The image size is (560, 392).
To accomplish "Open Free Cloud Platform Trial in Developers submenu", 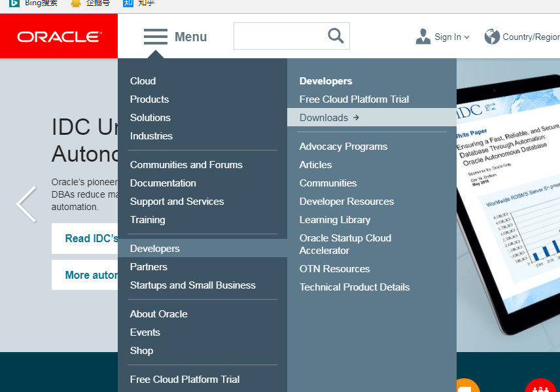I will (x=355, y=99).
